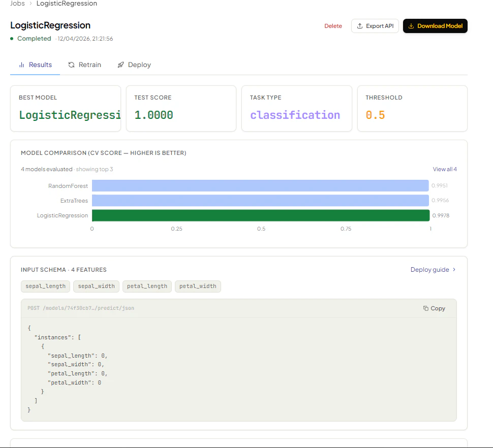Click the bar chart icon beside Results
The image size is (493, 448).
click(x=21, y=65)
